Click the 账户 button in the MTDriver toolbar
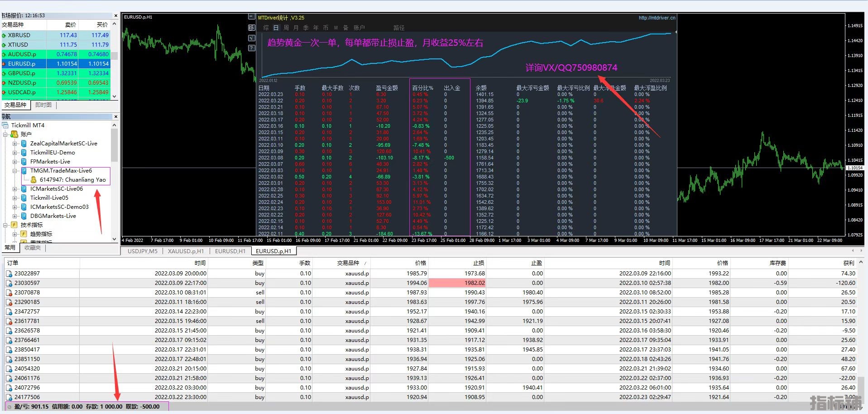 (359, 28)
